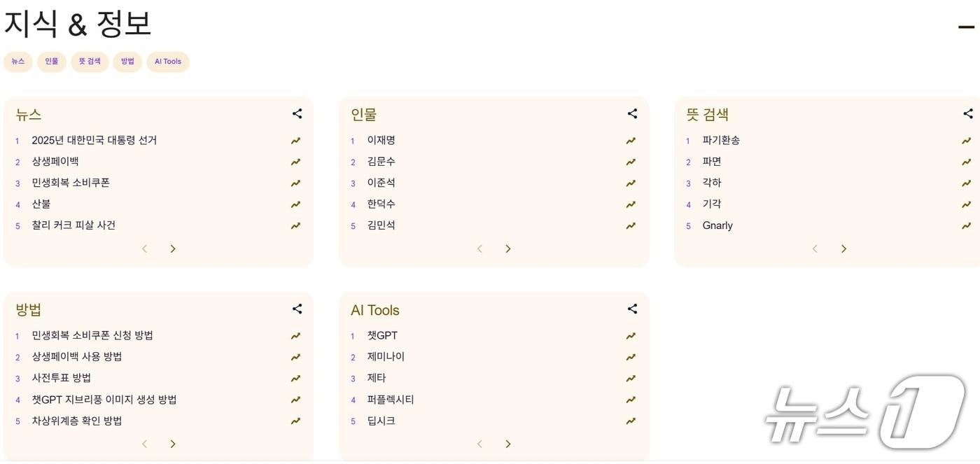
Task: Go to next page in 뉴스 panel
Action: point(172,248)
